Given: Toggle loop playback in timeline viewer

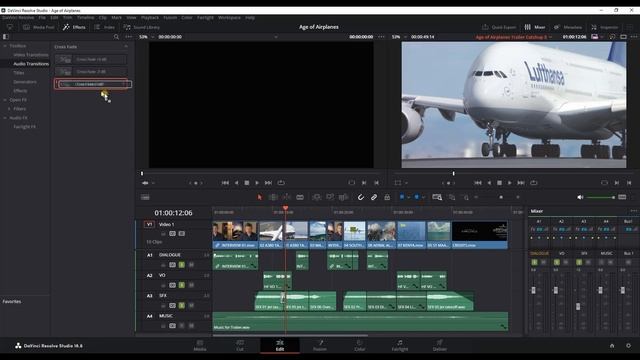Looking at the screenshot, I should click(x=533, y=183).
